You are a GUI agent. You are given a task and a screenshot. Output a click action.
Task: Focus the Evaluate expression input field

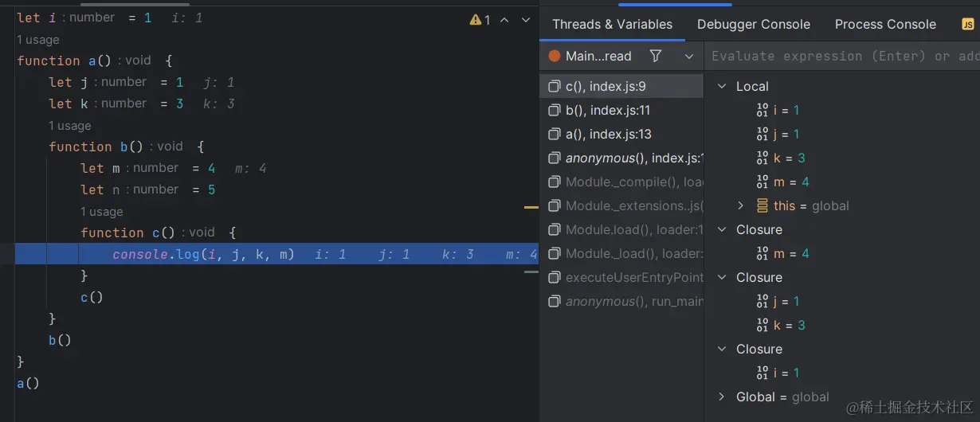click(x=841, y=56)
